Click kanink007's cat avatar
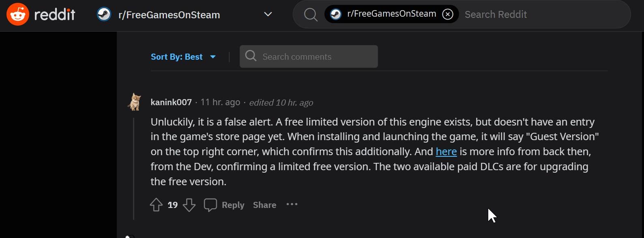 134,102
